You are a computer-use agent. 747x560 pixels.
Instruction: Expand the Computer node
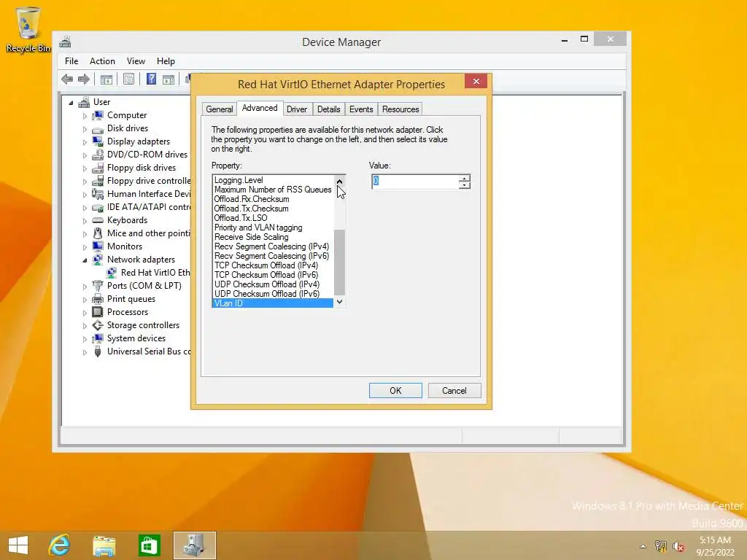coord(85,116)
